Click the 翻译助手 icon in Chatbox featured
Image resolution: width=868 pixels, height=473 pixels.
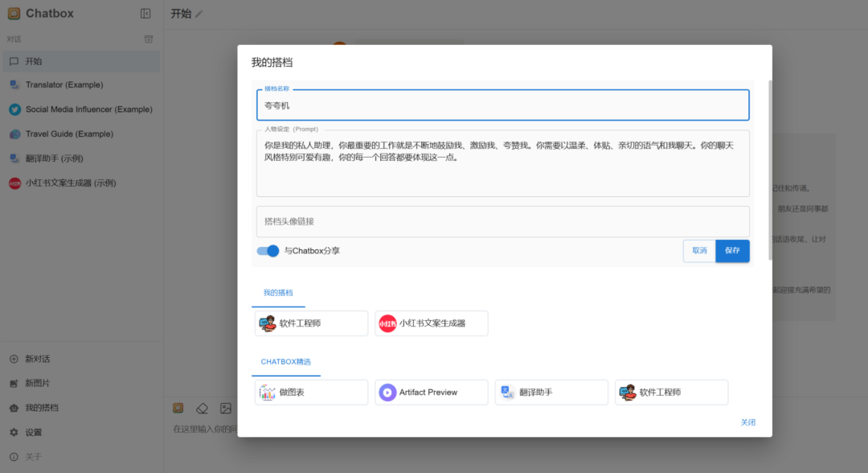coord(508,393)
